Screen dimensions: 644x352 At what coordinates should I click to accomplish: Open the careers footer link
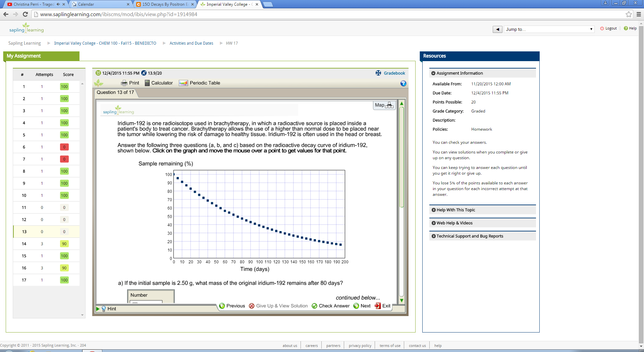312,346
